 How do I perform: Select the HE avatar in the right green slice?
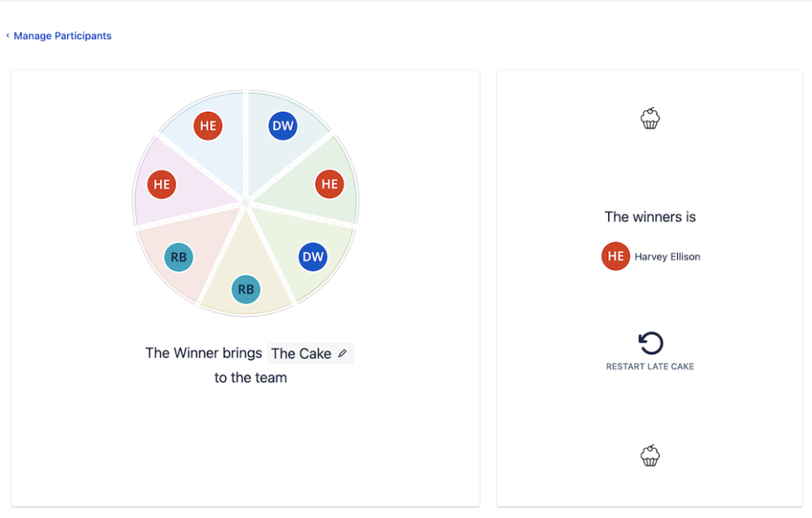click(330, 184)
